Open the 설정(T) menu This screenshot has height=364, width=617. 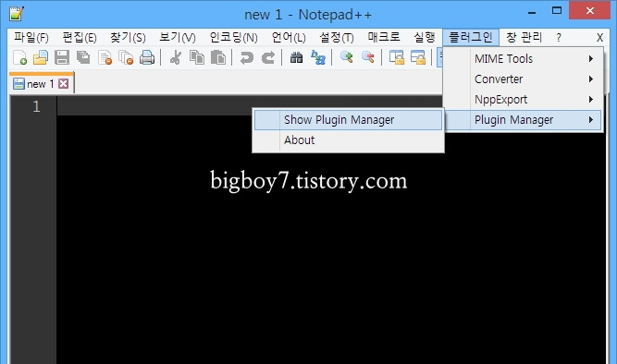pyautogui.click(x=337, y=37)
